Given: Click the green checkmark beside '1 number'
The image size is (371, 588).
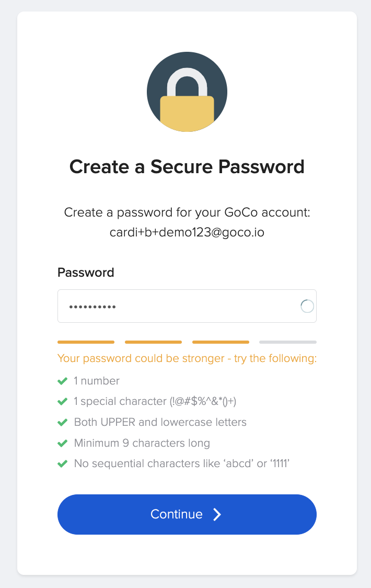Looking at the screenshot, I should [63, 381].
